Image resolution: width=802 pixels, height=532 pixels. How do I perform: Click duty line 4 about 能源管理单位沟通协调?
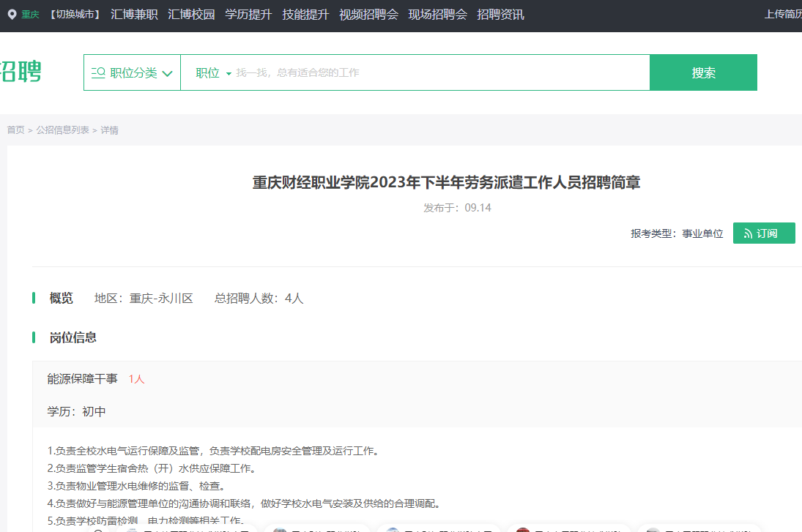[243, 503]
